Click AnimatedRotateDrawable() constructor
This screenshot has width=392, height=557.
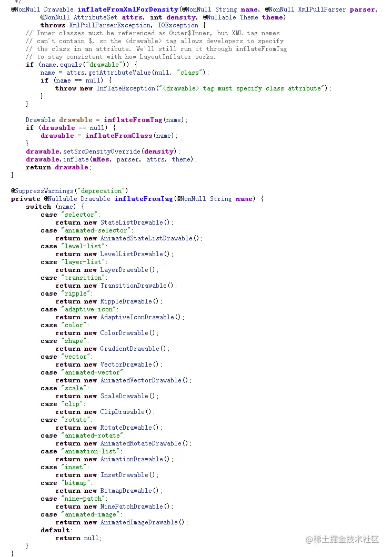[144, 443]
